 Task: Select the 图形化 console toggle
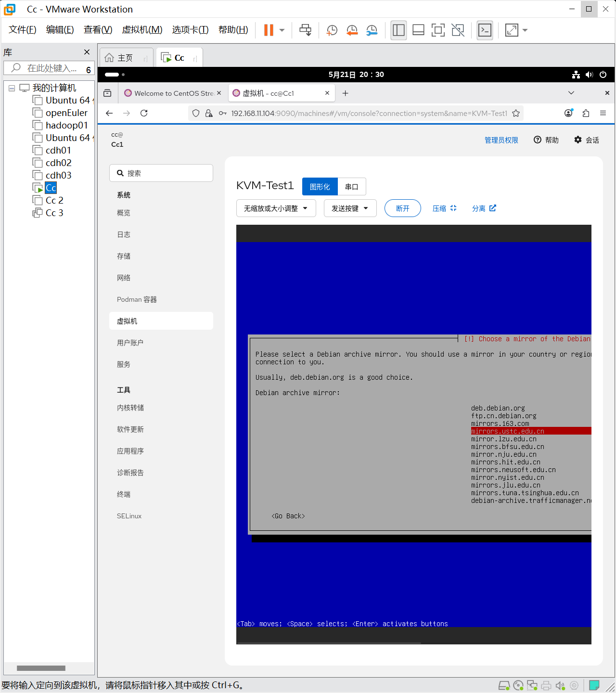(320, 187)
